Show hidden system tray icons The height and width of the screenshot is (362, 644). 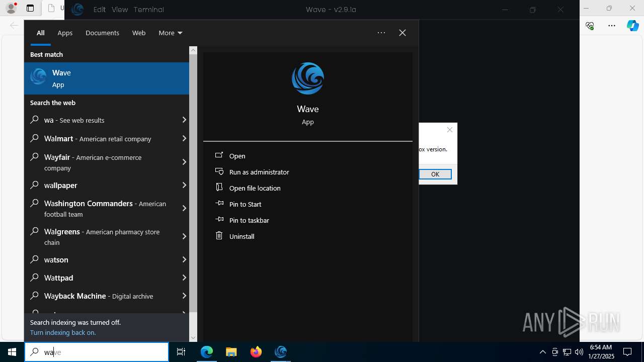click(542, 352)
